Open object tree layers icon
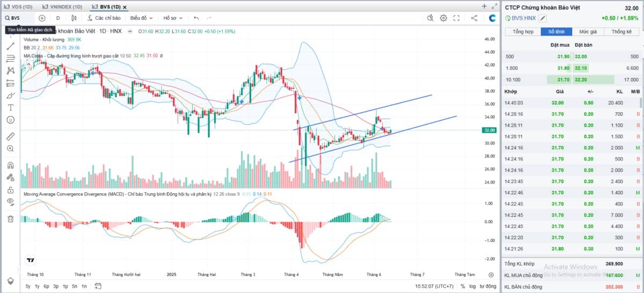This screenshot has height=293, width=644. 10,281
